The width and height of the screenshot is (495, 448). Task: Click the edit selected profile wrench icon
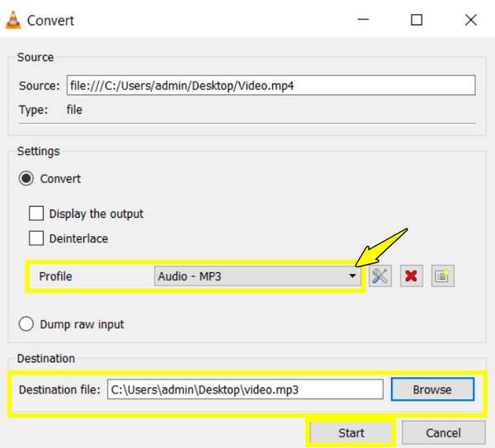click(380, 276)
